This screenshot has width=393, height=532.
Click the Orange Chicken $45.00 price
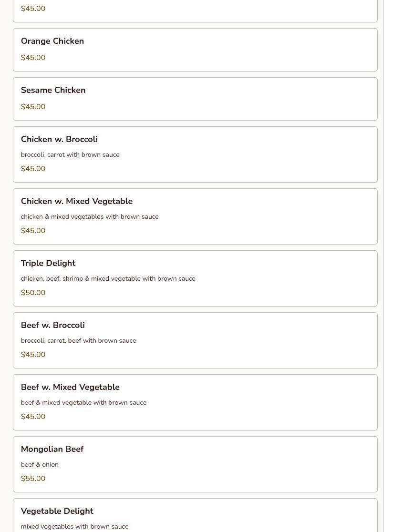pos(33,58)
